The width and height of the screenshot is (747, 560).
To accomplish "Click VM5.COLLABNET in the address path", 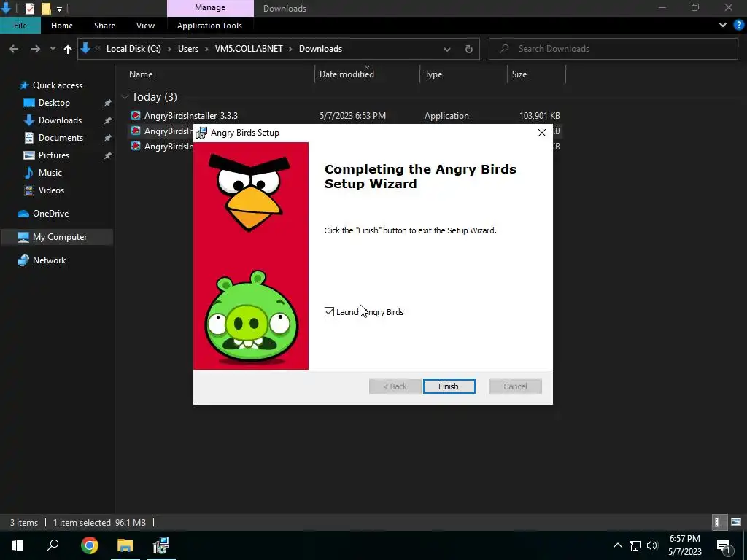I will pos(249,49).
